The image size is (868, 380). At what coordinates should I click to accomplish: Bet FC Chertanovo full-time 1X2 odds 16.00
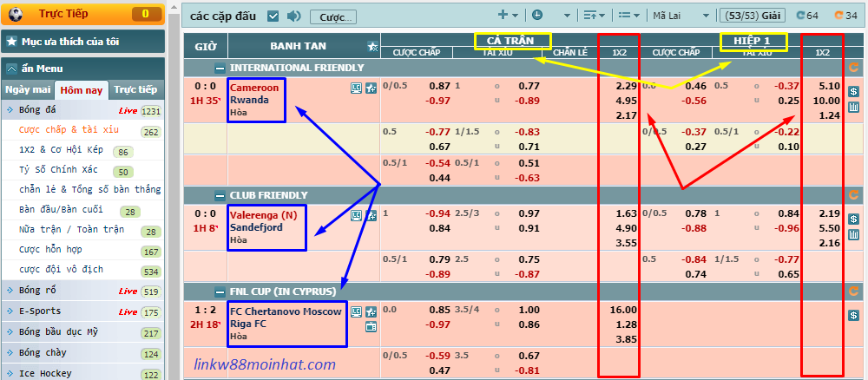coord(624,310)
